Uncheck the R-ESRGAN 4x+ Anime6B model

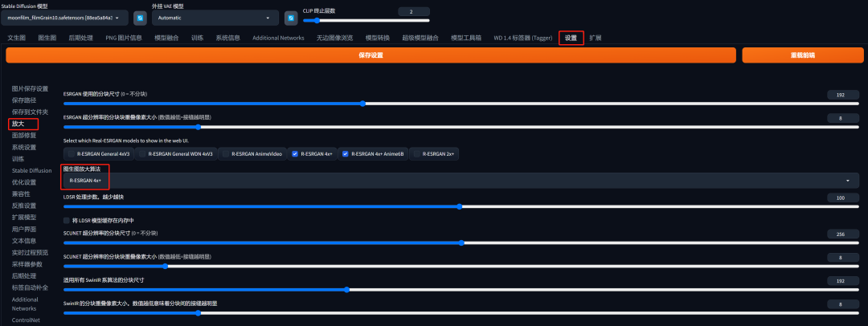tap(346, 153)
